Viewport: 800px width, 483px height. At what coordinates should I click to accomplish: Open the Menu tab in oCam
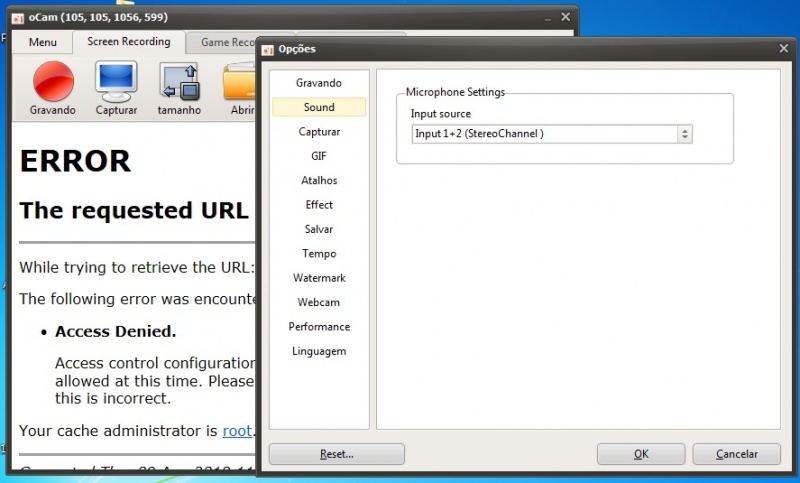(43, 43)
